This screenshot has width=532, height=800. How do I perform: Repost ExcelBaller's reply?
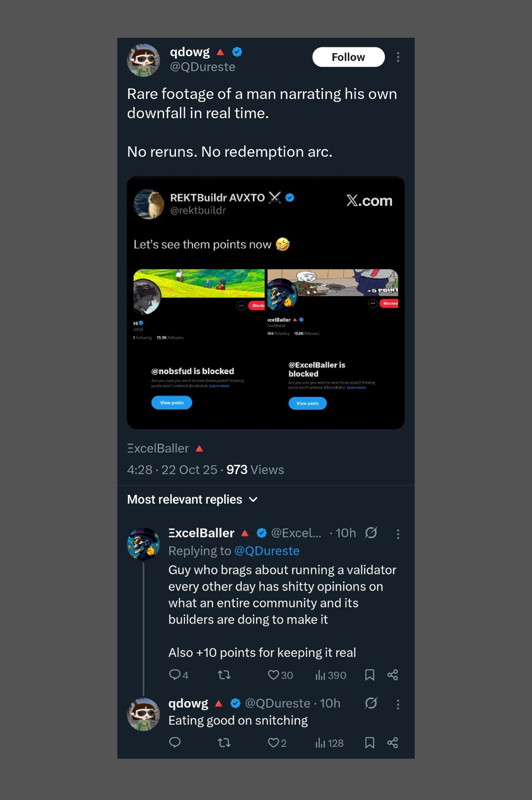coord(224,675)
